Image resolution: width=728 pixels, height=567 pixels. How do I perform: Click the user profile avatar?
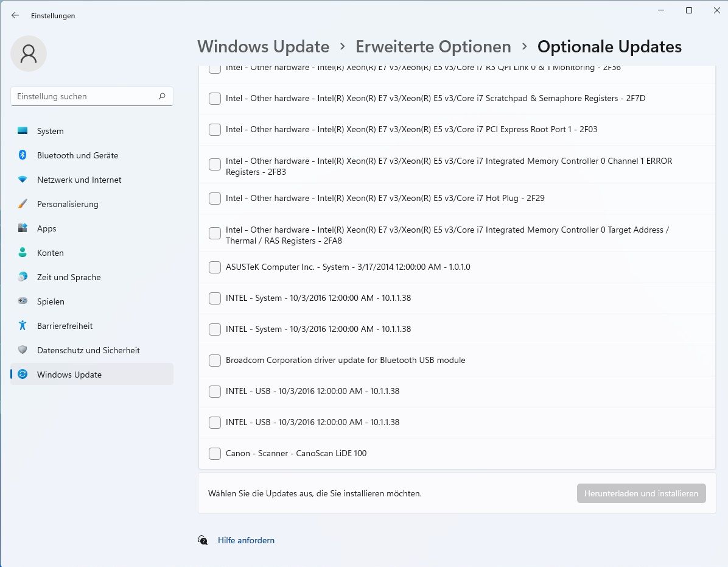pyautogui.click(x=29, y=54)
